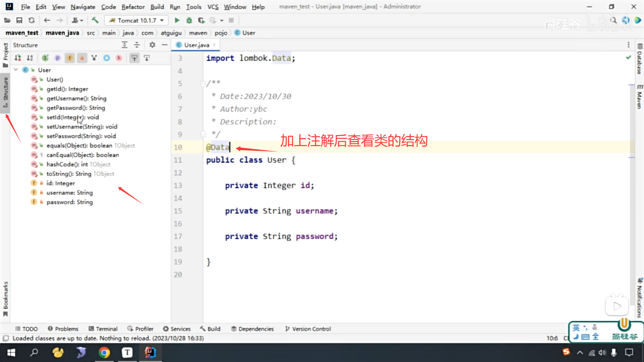Open the Problems tool window
This screenshot has width=644, height=362.
tap(63, 329)
